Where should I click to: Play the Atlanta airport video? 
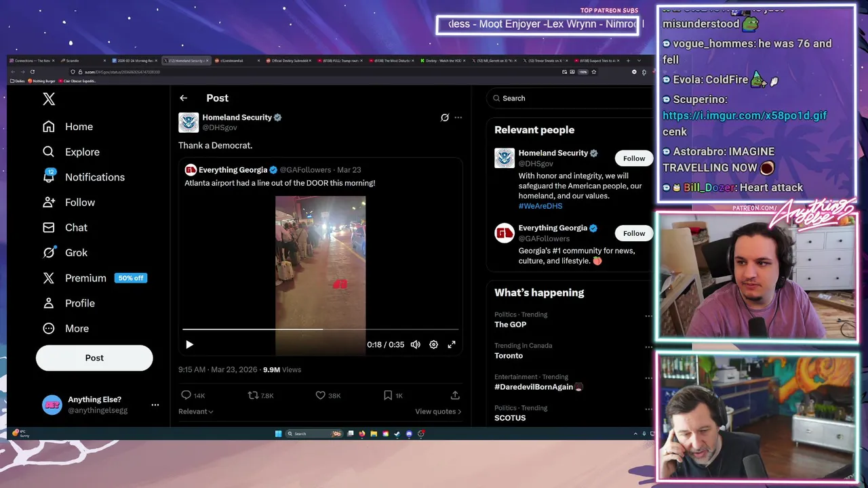(x=189, y=344)
